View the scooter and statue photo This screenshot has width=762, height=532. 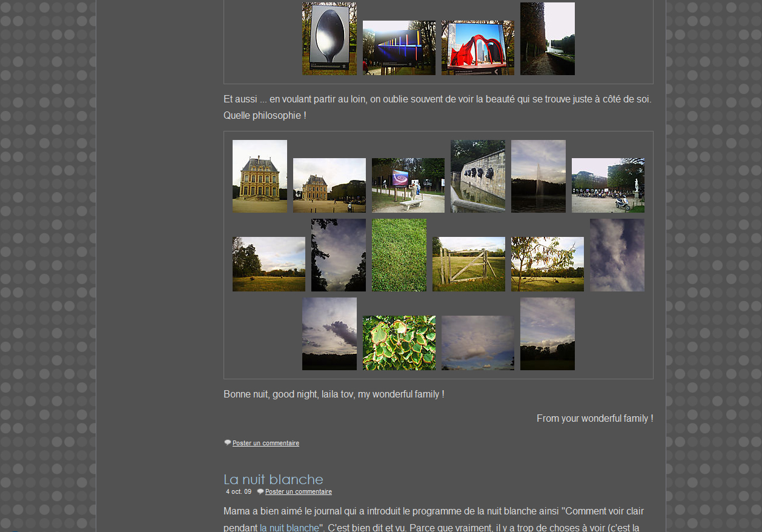pyautogui.click(x=608, y=185)
